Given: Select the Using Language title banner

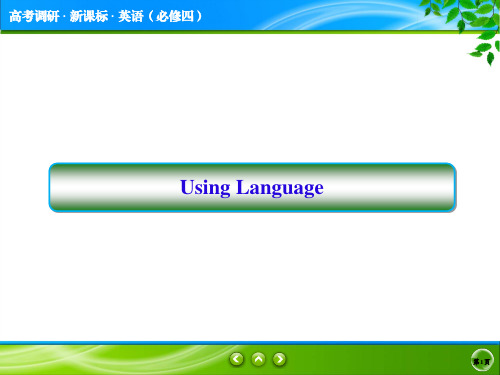Looking at the screenshot, I should (x=252, y=187).
